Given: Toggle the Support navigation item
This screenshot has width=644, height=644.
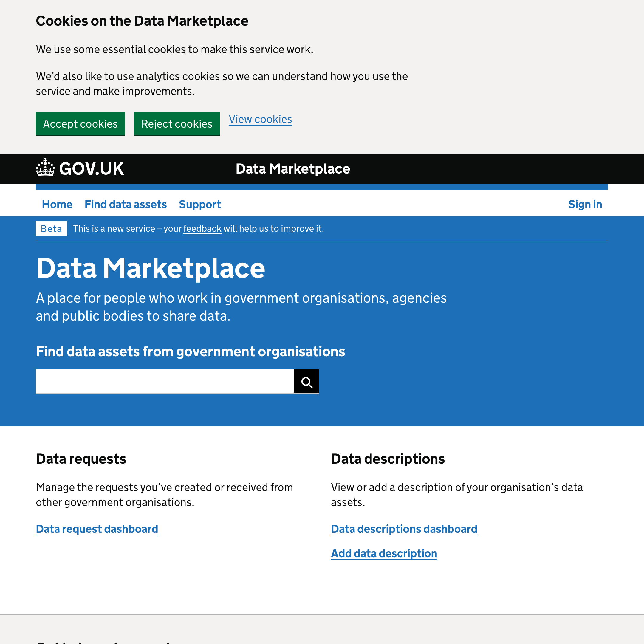Looking at the screenshot, I should (x=199, y=204).
